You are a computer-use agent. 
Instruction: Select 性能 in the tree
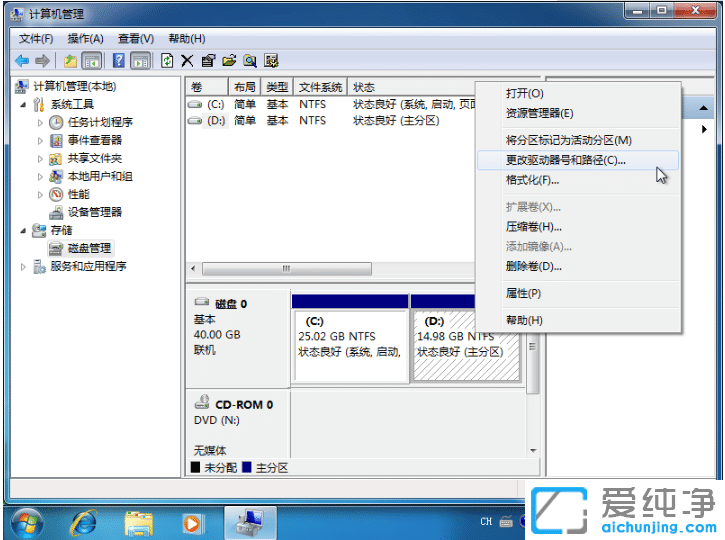click(x=79, y=194)
